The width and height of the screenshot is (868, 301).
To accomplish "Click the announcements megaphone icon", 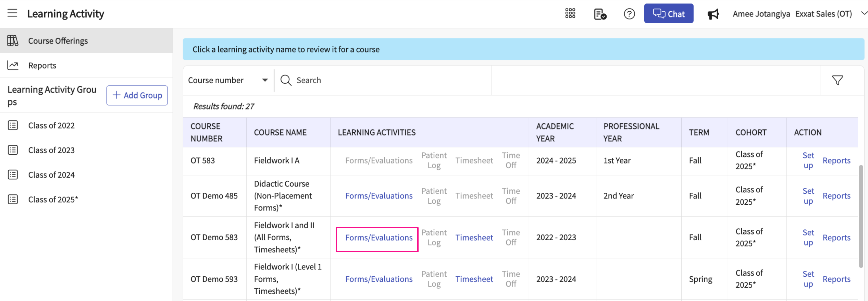I will 713,14.
